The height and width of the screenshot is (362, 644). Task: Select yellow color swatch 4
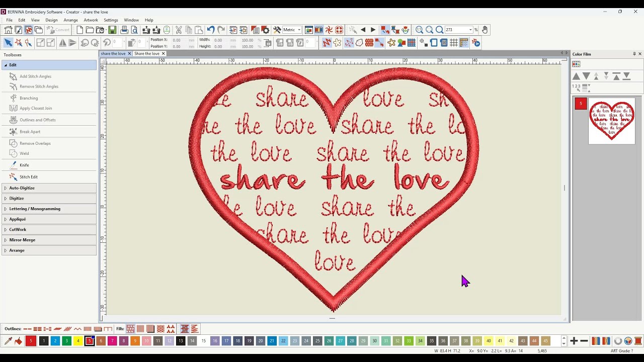point(78,341)
